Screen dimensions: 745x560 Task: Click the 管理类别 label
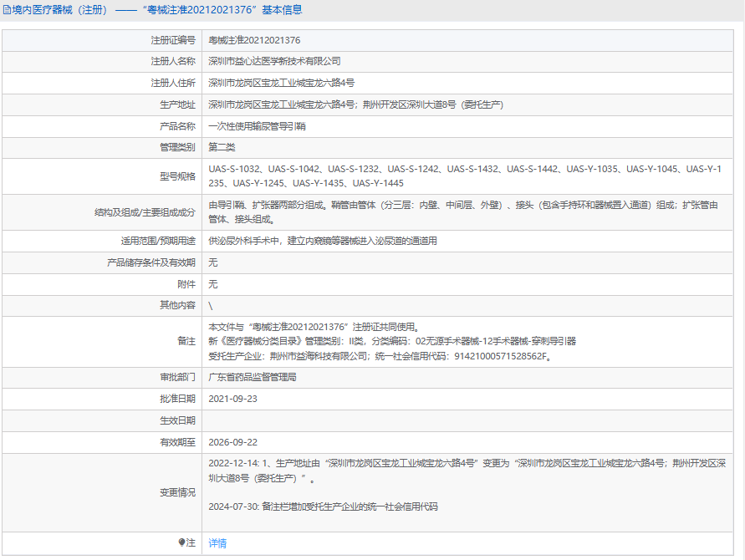click(177, 147)
